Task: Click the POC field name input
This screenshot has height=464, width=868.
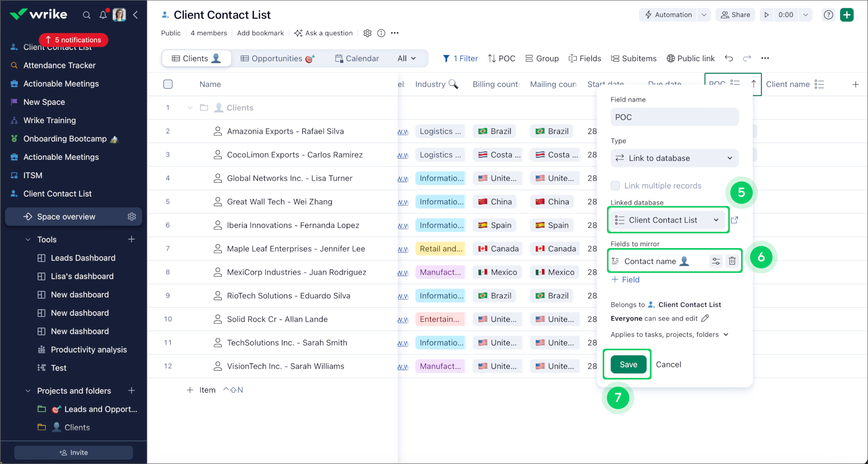Action: (x=674, y=117)
